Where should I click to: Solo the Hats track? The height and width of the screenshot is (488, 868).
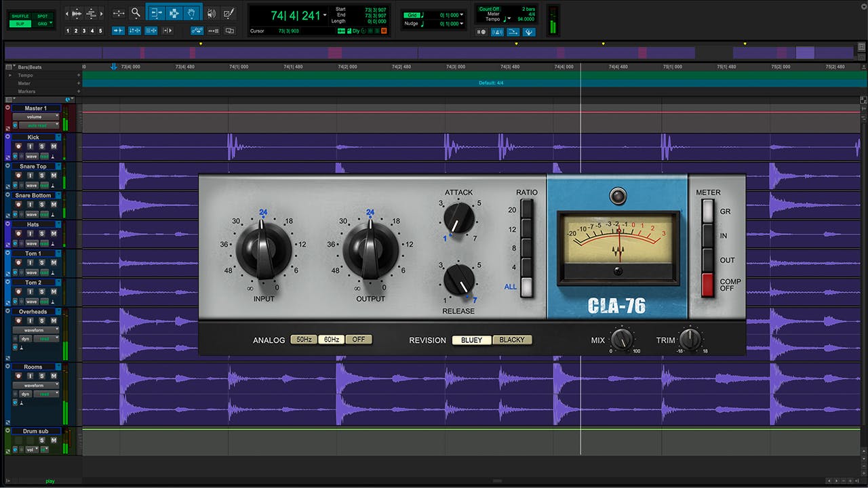pos(41,235)
